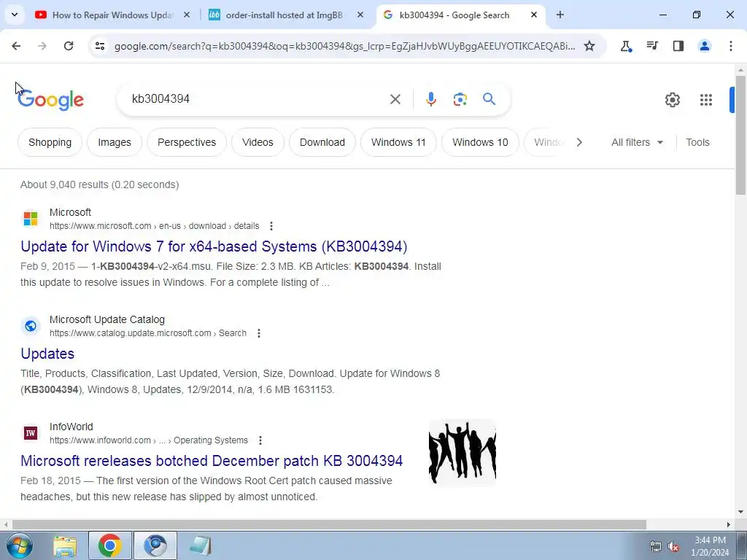
Task: Open media controls icon in toolbar
Action: pos(652,46)
